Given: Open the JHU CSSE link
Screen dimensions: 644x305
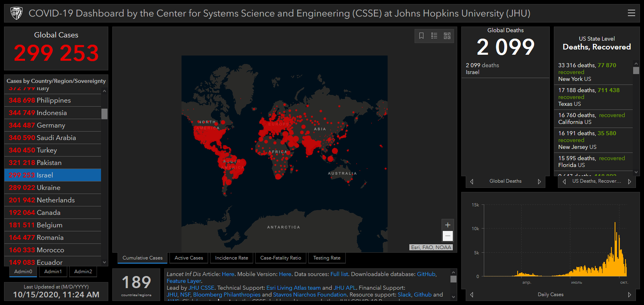Looking at the screenshot, I should click(x=201, y=288).
